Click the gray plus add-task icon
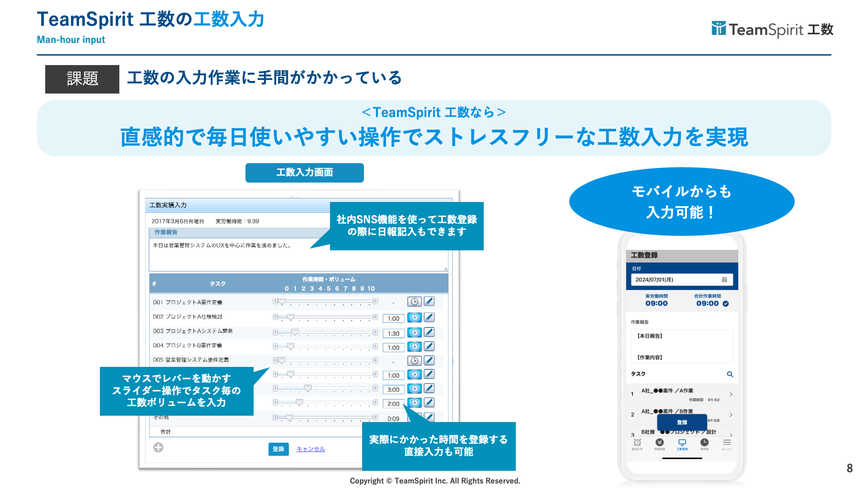 point(158,447)
